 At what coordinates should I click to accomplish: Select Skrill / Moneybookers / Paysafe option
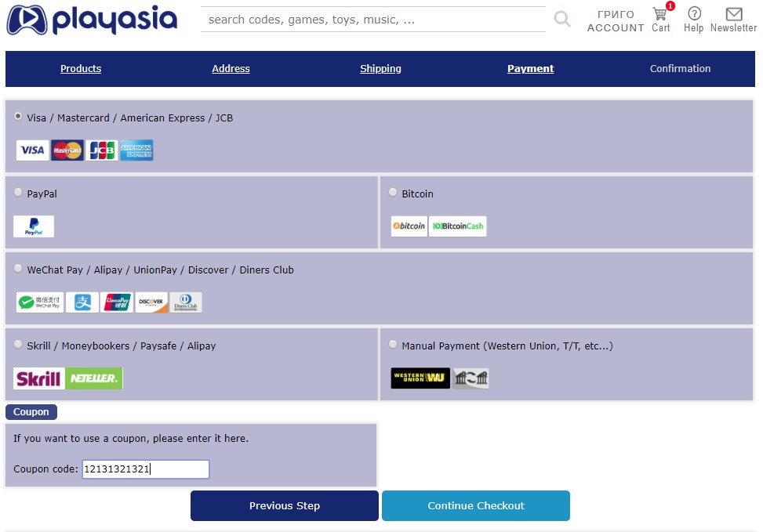click(18, 344)
